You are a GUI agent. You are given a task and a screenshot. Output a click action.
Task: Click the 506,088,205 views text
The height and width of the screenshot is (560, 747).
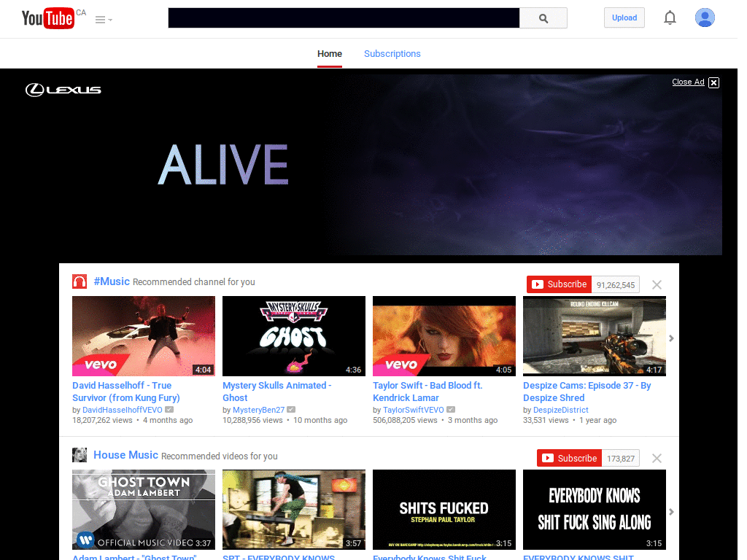pyautogui.click(x=405, y=421)
